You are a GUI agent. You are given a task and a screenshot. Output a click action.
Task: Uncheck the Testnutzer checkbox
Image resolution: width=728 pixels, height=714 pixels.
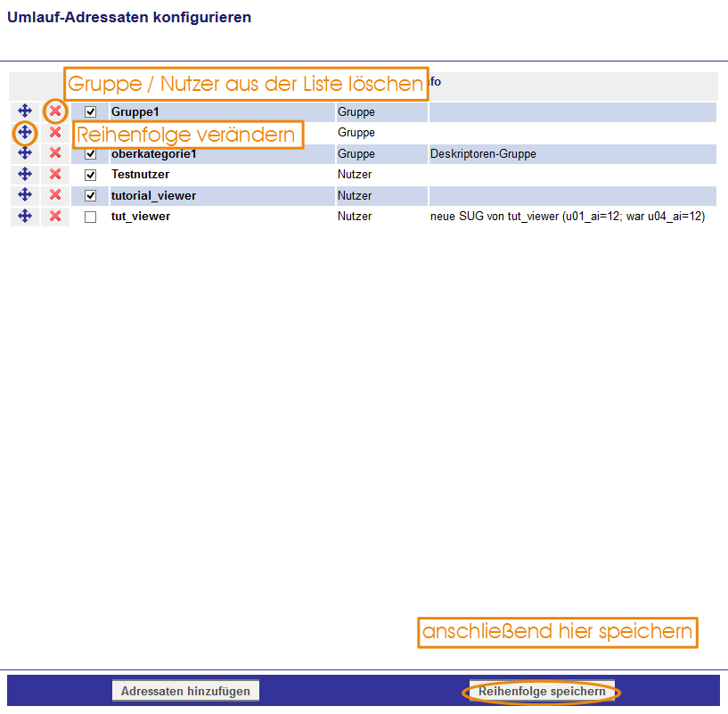point(91,175)
